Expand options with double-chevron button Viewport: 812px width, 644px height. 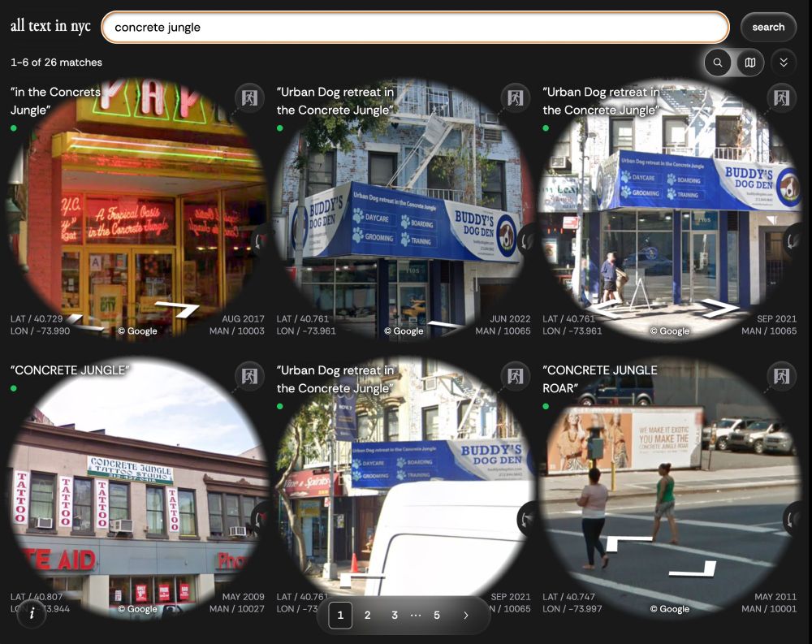(784, 63)
